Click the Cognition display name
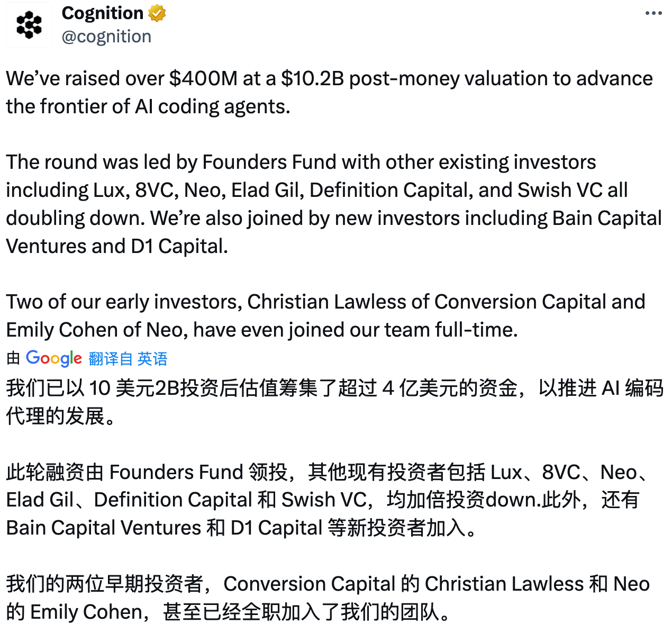Viewport: 672px width, 633px height. pyautogui.click(x=103, y=13)
